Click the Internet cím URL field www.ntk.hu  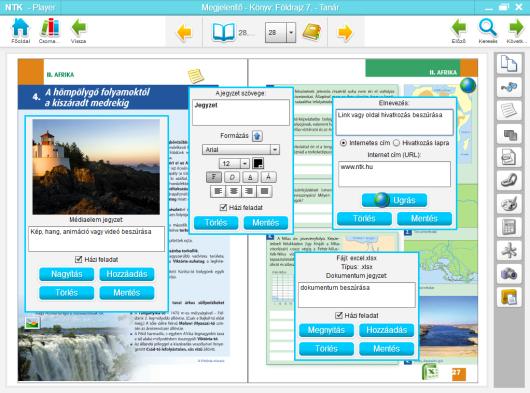pos(394,174)
